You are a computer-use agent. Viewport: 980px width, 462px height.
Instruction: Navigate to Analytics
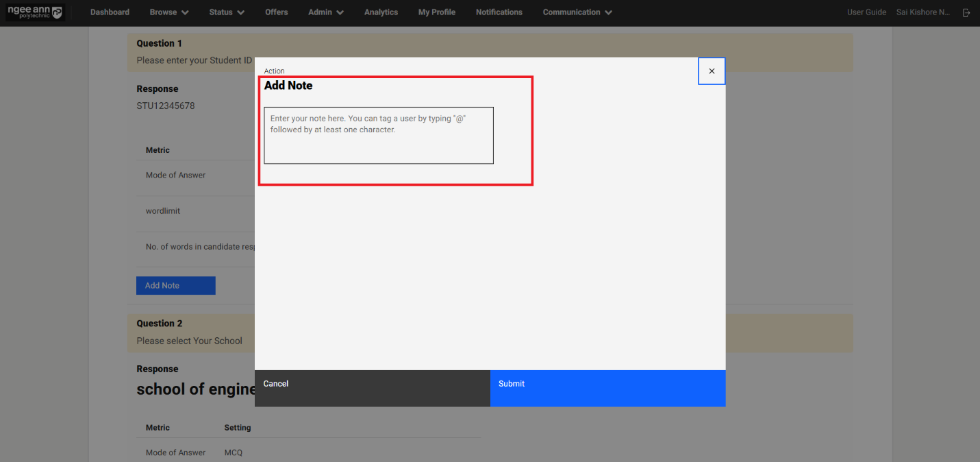tap(381, 12)
